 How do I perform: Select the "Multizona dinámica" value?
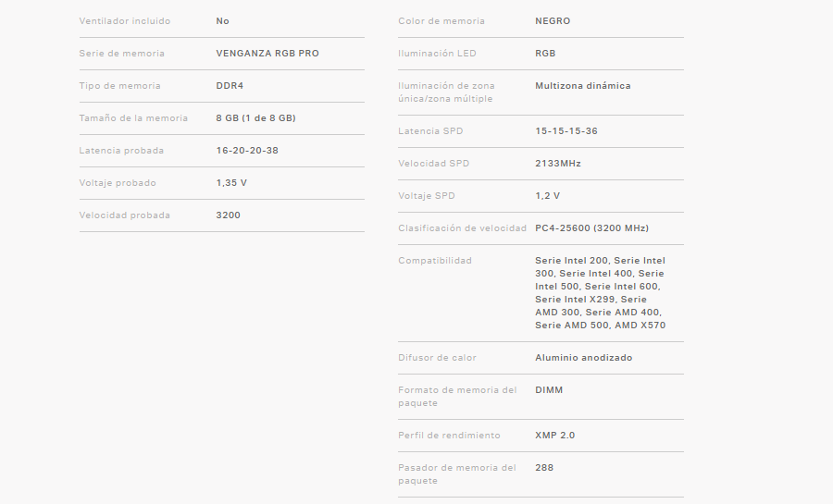(583, 85)
